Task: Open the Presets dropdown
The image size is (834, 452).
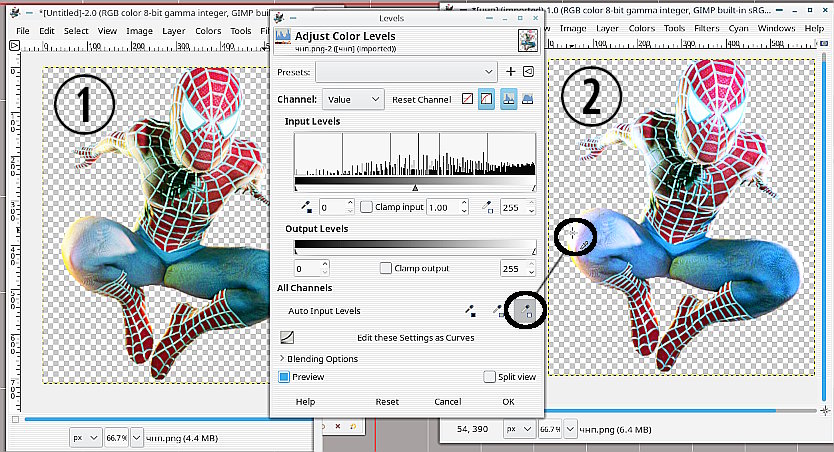Action: [x=406, y=72]
